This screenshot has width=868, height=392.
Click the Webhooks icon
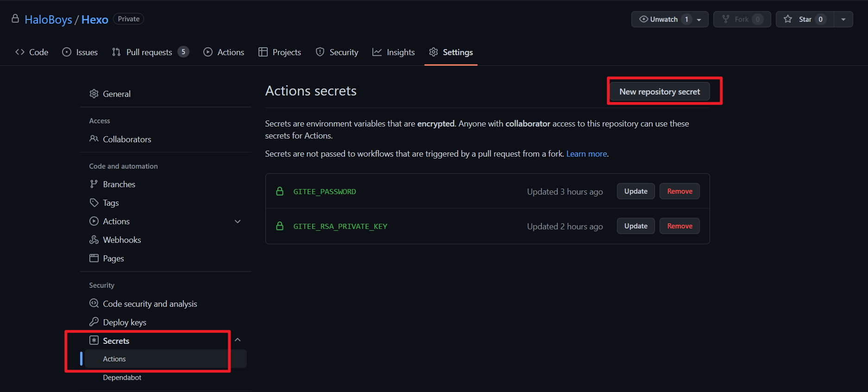click(x=94, y=240)
